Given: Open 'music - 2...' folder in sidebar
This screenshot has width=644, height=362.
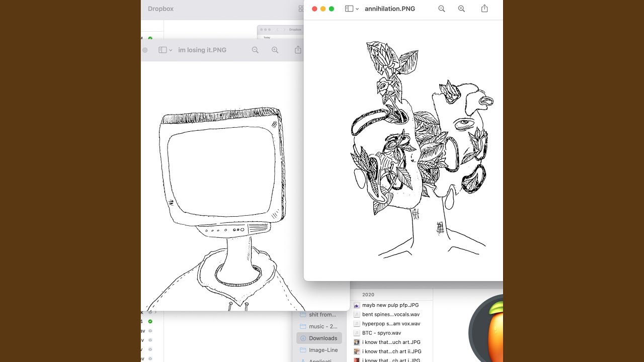Looking at the screenshot, I should point(319,326).
